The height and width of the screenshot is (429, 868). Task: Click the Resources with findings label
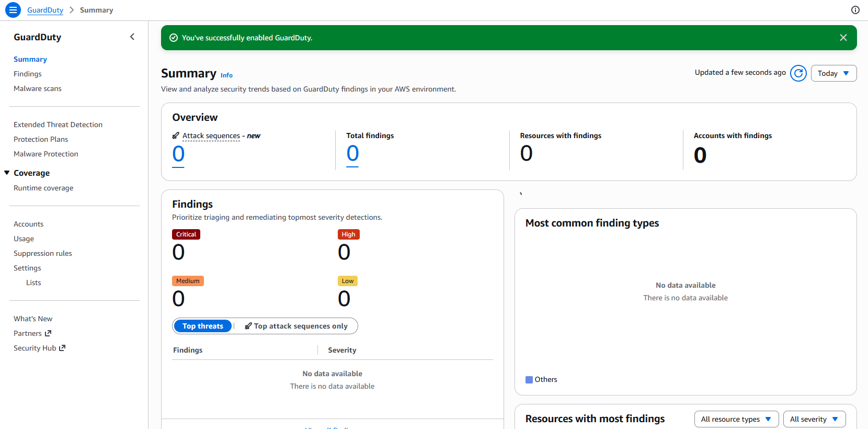[x=561, y=136]
